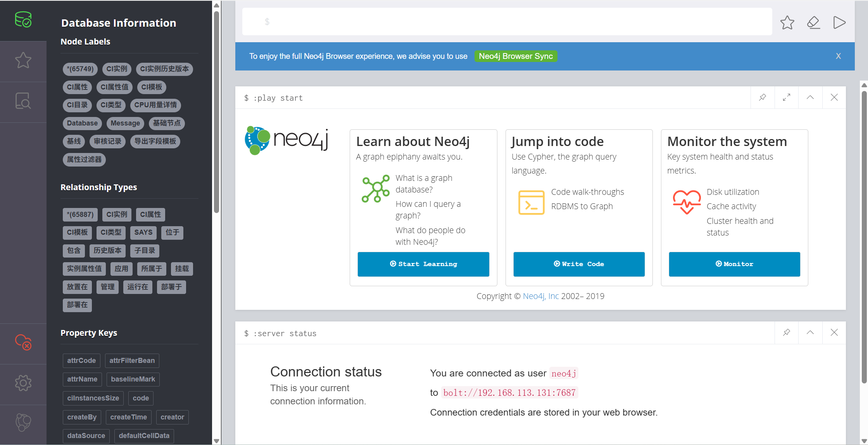Viewport: 868px width, 445px height.
Task: Click the 'RDBMS to Graph' text
Action: click(x=582, y=206)
